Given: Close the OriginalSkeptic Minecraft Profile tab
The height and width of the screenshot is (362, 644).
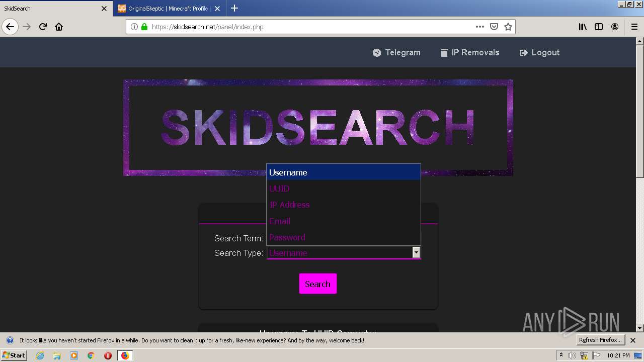Looking at the screenshot, I should tap(217, 9).
